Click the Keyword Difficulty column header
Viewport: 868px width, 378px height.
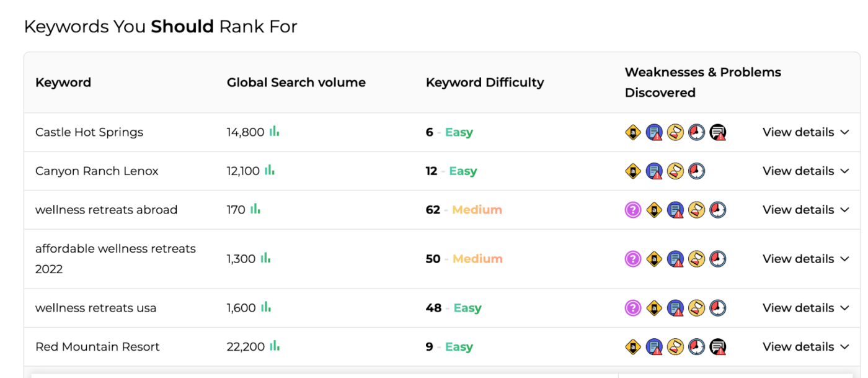click(x=484, y=83)
